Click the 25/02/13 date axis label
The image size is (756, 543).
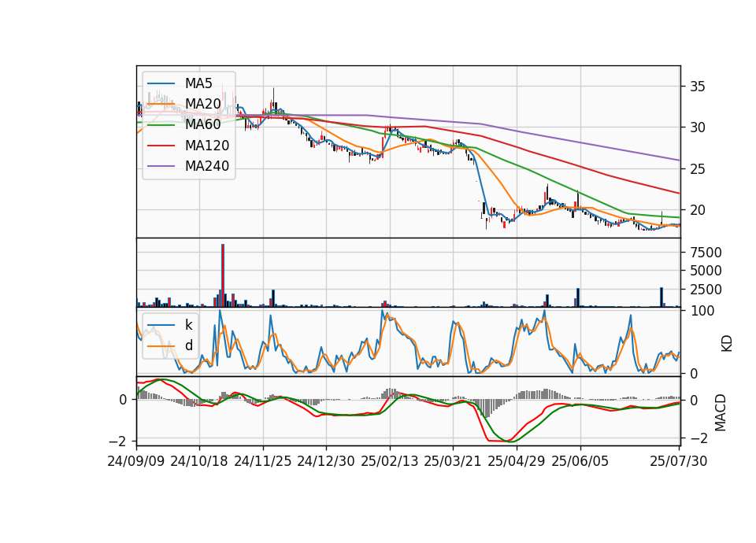(390, 461)
